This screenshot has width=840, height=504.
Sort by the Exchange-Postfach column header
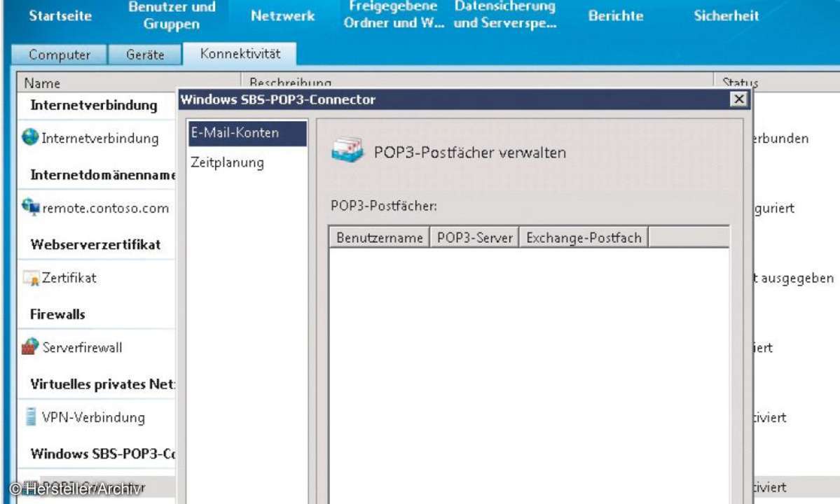[x=584, y=237]
